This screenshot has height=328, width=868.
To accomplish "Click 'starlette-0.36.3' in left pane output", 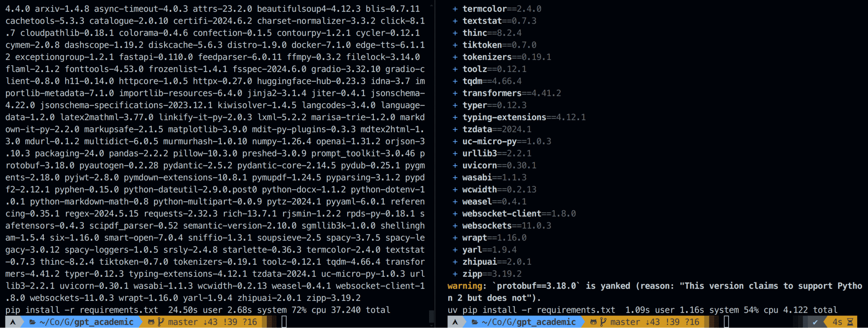I will (262, 250).
